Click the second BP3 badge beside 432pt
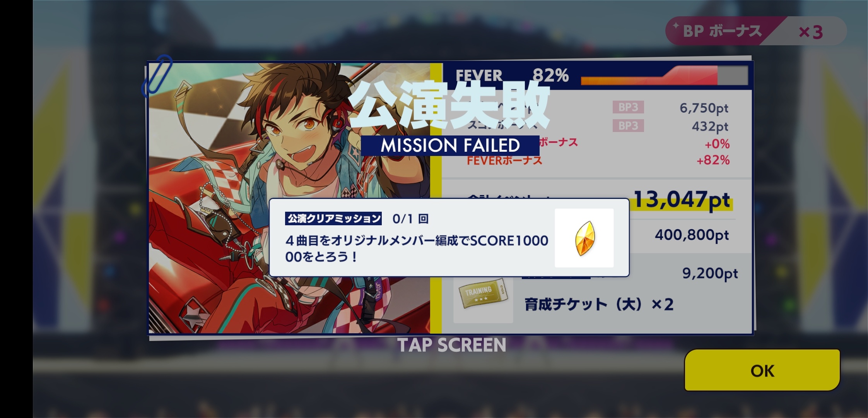Viewport: 868px width, 418px height. (x=628, y=126)
